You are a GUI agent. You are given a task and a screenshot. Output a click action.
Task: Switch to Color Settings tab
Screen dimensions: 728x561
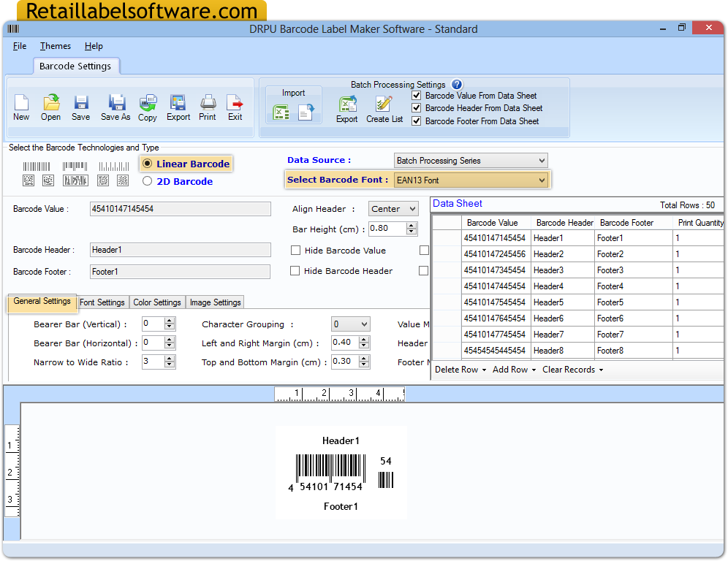click(157, 302)
